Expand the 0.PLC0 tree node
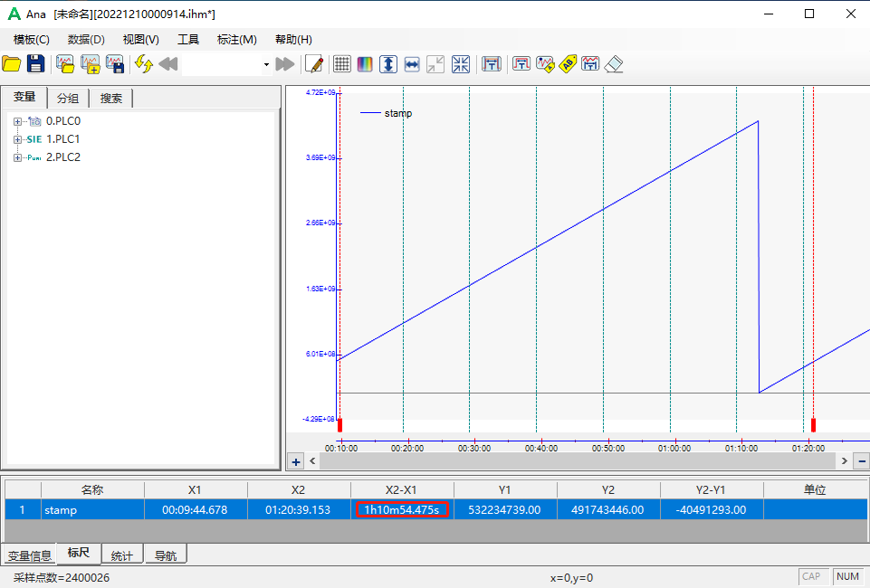 point(18,121)
